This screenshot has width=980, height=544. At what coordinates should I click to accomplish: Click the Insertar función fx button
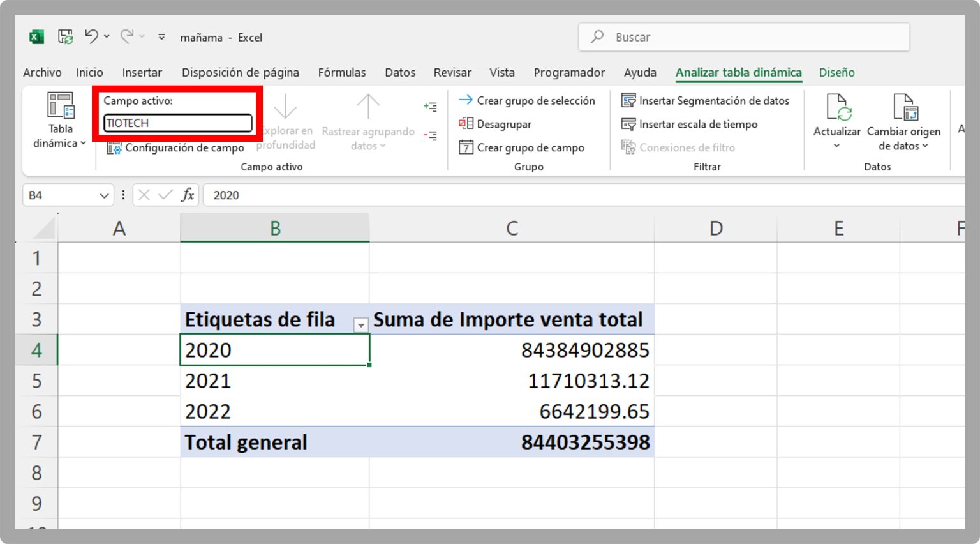[x=187, y=195]
